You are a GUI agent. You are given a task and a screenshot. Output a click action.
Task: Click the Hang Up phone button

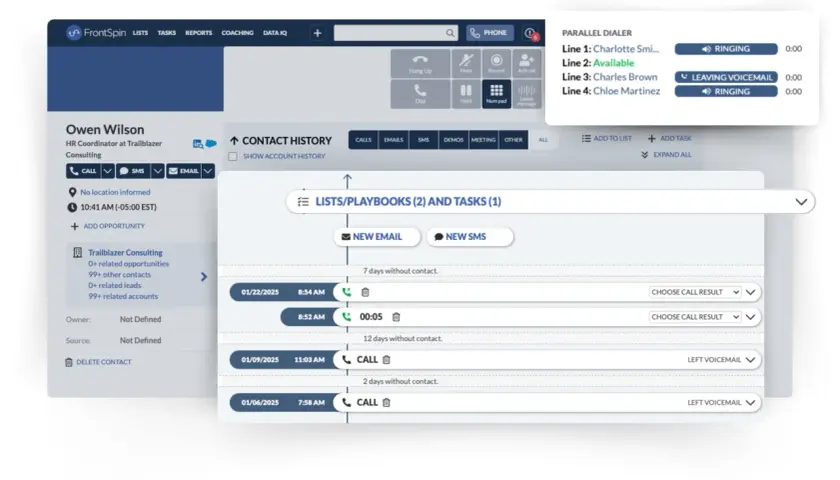[x=421, y=64]
